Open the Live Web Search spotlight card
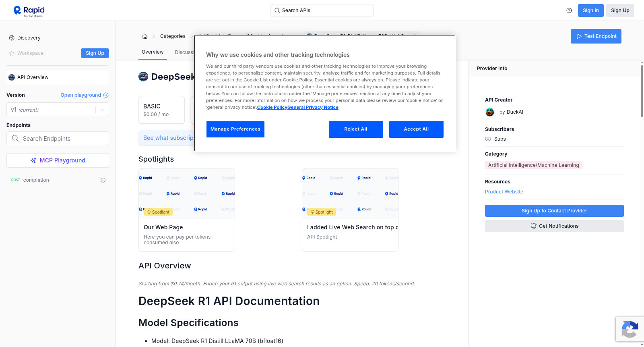Screen dimensions: 644x347 click(x=350, y=210)
